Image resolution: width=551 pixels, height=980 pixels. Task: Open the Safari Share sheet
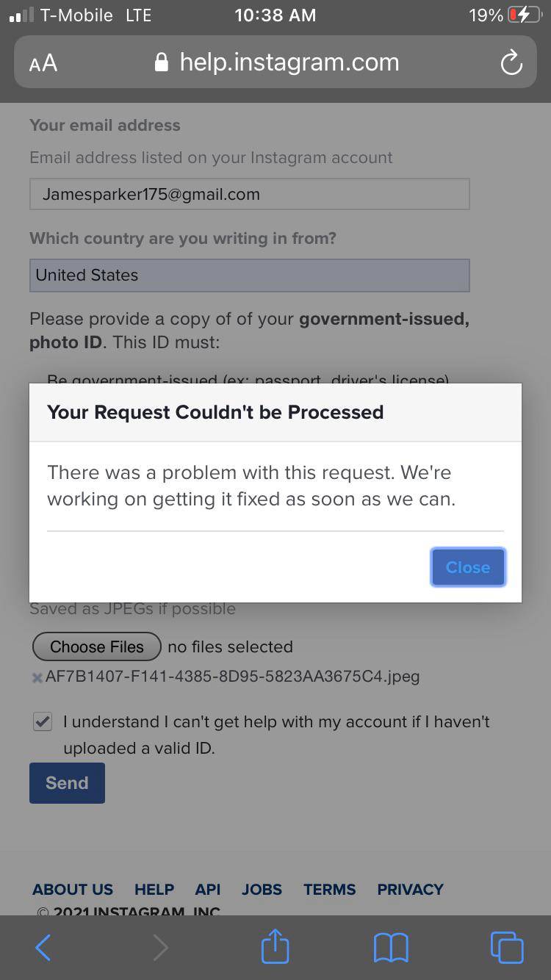pos(275,947)
